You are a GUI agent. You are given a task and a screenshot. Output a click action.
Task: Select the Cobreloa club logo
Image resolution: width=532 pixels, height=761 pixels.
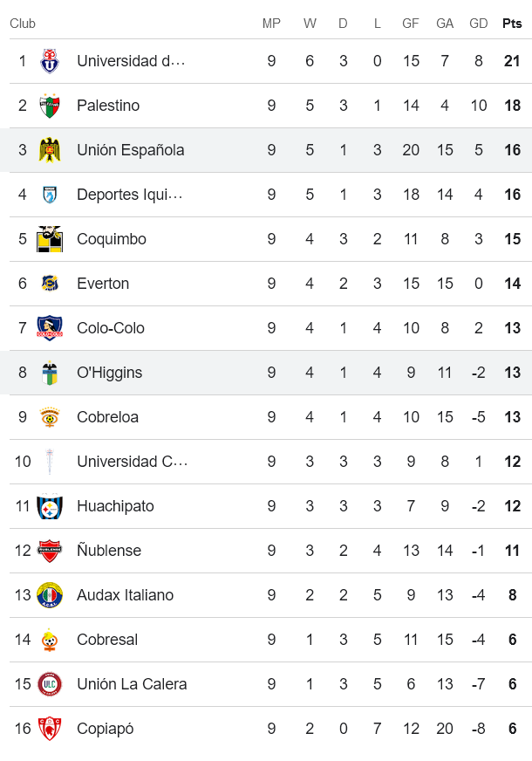pos(50,417)
